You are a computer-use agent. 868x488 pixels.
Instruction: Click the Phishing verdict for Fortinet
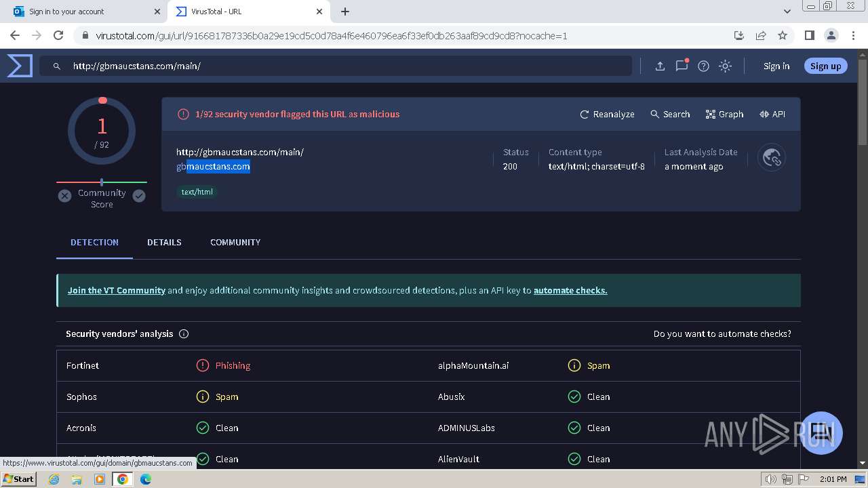coord(233,365)
